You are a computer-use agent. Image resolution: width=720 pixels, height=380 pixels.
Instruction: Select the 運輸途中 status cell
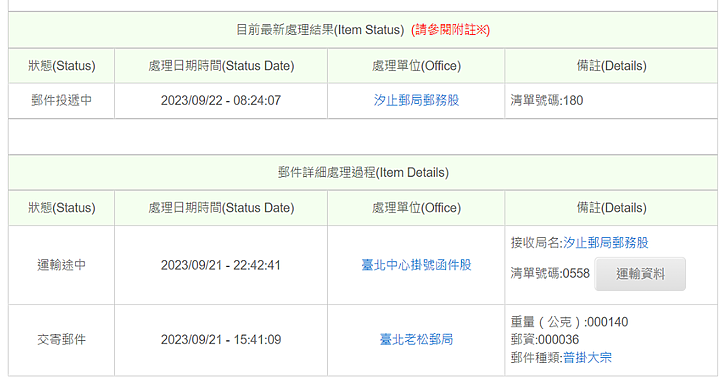click(62, 265)
